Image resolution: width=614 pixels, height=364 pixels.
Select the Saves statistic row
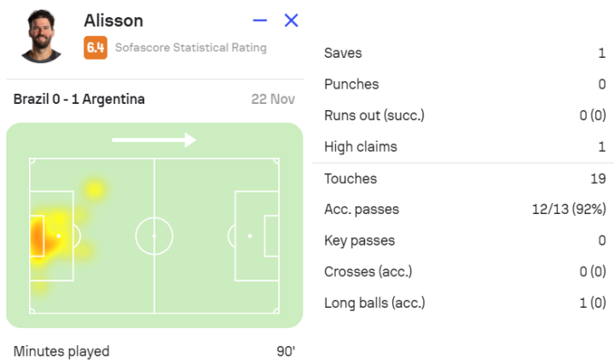click(465, 53)
